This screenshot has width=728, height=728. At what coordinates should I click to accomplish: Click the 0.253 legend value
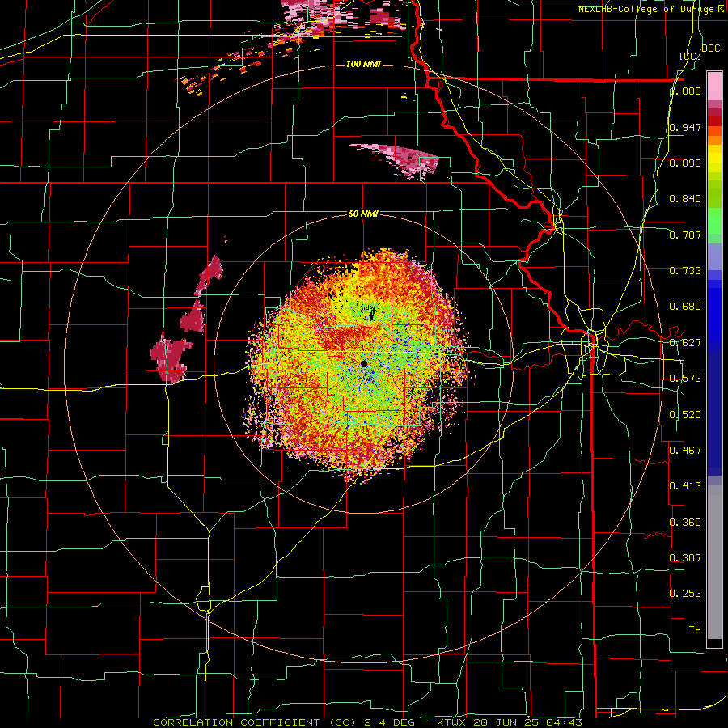tap(685, 594)
